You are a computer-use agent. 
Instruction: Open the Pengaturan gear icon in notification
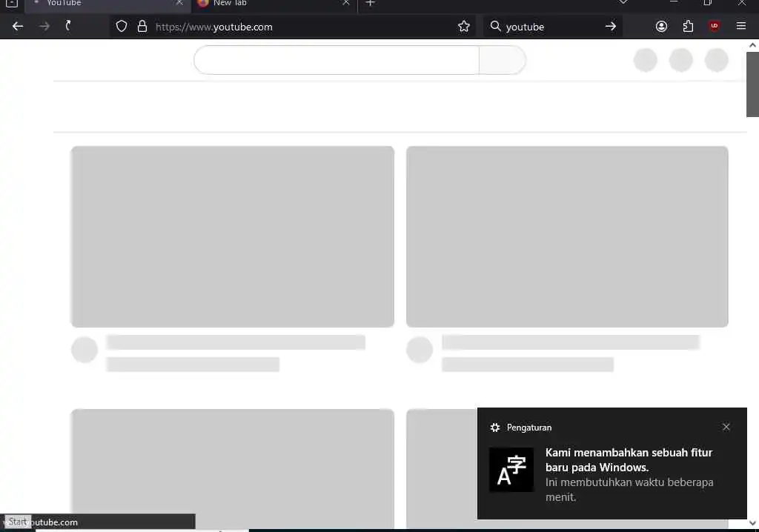(494, 428)
